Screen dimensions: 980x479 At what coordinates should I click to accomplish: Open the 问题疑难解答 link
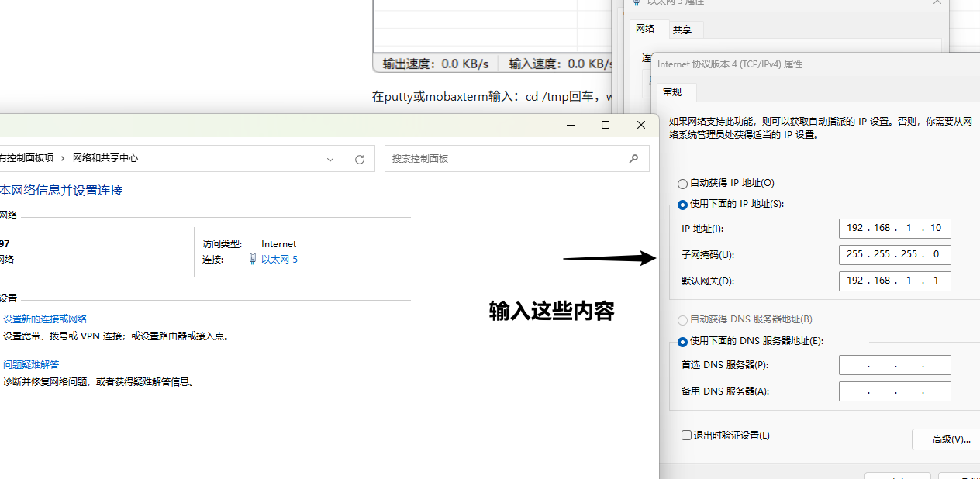(x=31, y=364)
